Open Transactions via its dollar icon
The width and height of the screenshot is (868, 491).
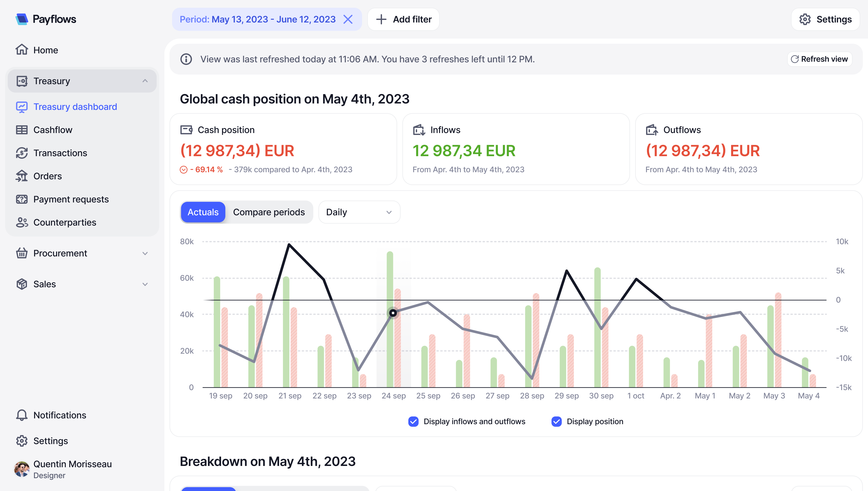(x=22, y=153)
